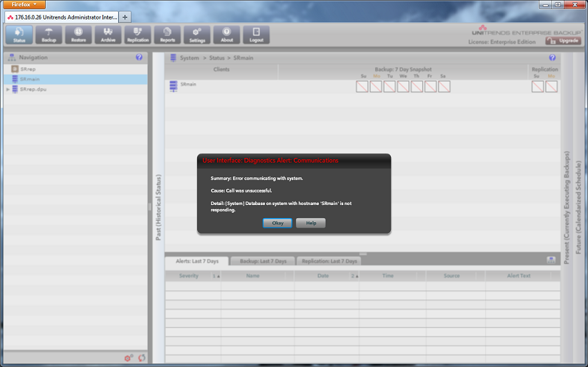Viewport: 588px width, 367px height.
Task: Open the About toolbar section
Action: point(226,35)
